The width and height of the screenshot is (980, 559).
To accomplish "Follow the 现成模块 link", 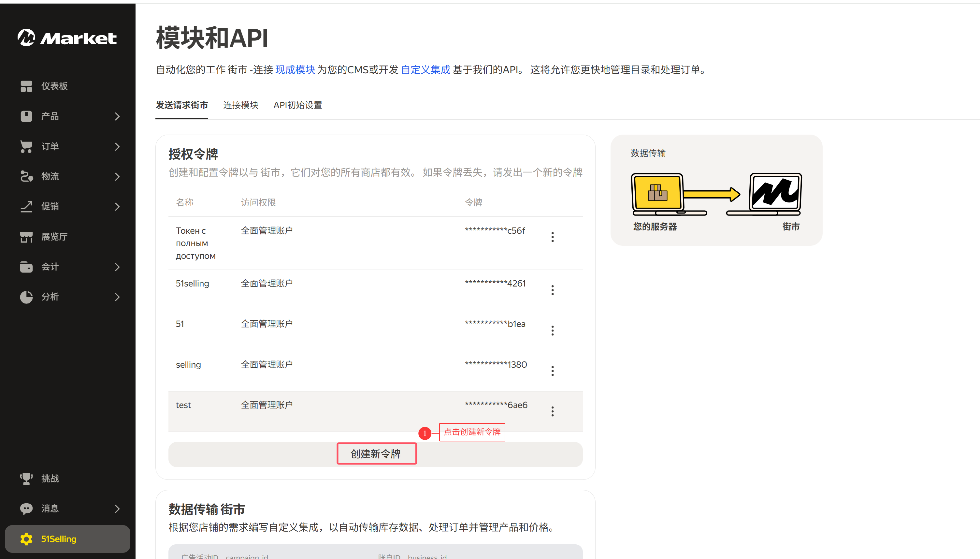I will (x=295, y=69).
